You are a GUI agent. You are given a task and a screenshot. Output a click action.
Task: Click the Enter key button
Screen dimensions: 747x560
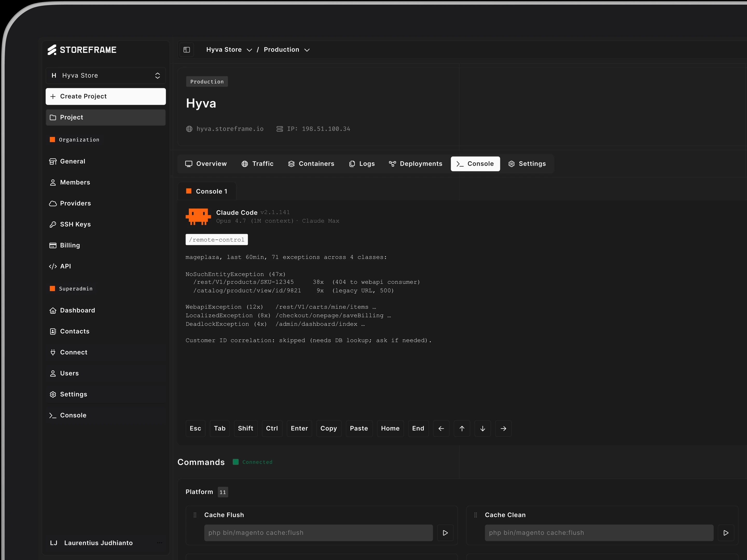pyautogui.click(x=299, y=428)
